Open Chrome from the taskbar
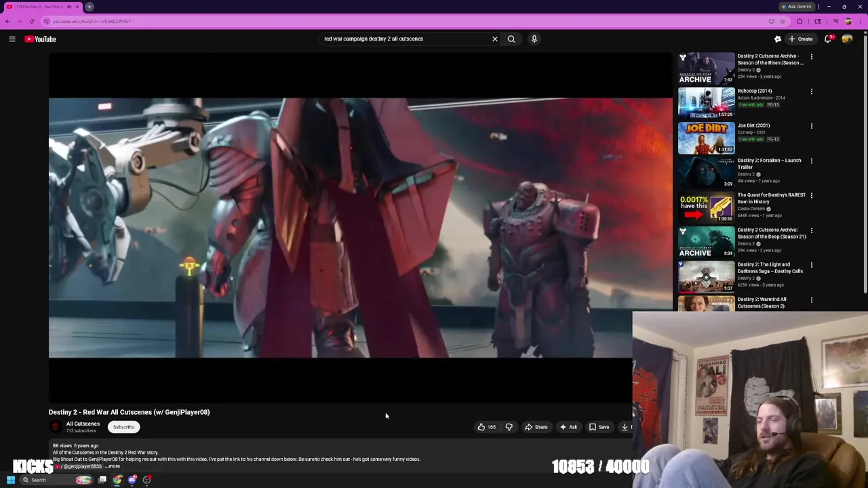Image resolution: width=868 pixels, height=488 pixels. click(x=117, y=480)
